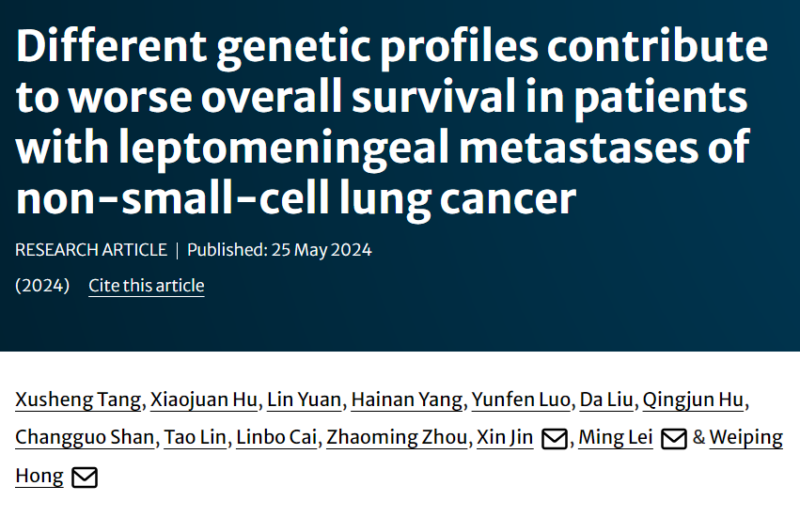Click author name Lin Yuan
Viewport: 800px width, 517px height.
304,400
